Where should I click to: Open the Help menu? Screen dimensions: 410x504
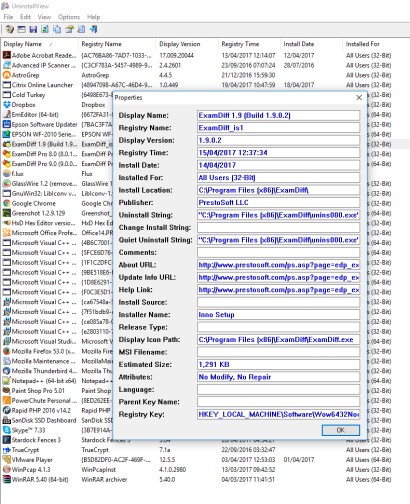(94, 17)
